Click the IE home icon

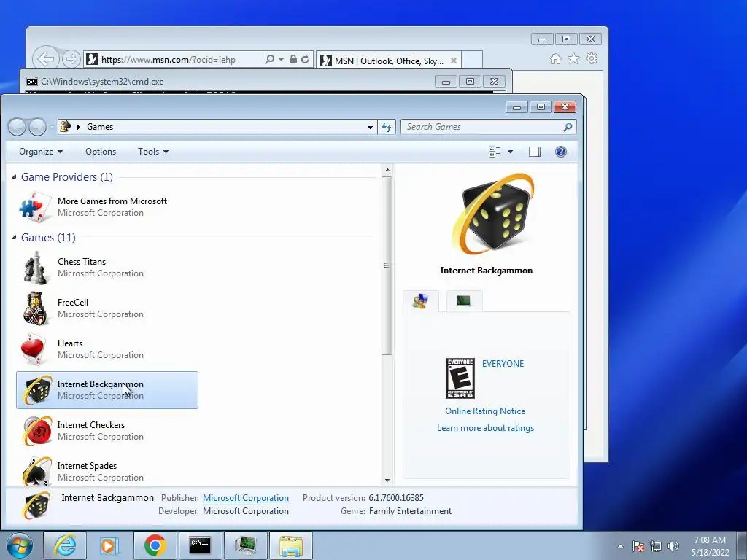(555, 58)
